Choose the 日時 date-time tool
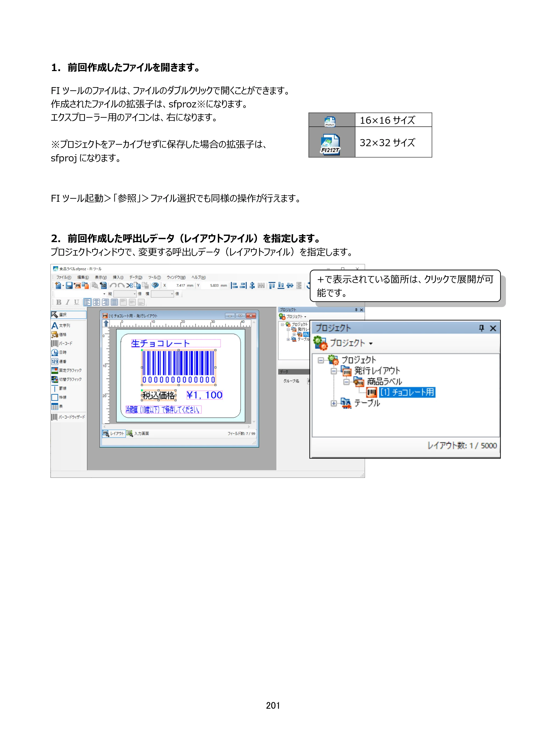The image size is (534, 756). 59,352
